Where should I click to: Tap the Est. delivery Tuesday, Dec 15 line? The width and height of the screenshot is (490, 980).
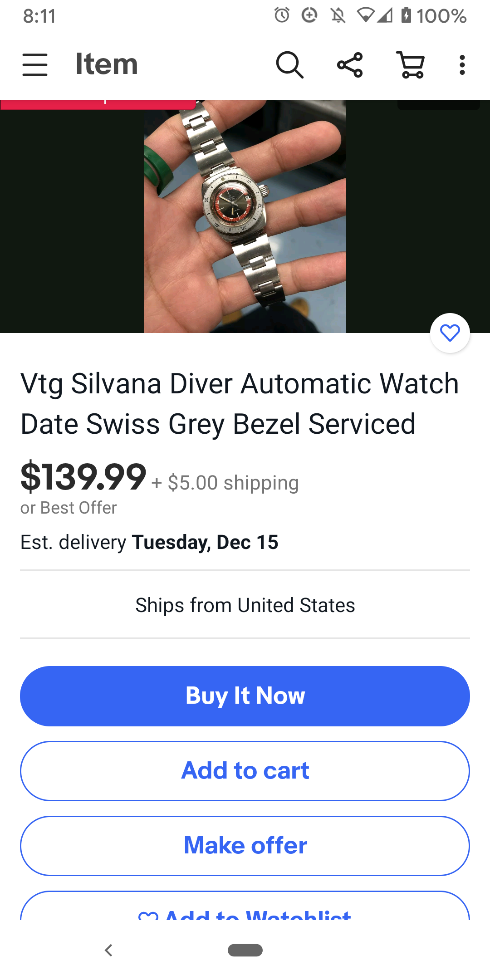coord(149,542)
